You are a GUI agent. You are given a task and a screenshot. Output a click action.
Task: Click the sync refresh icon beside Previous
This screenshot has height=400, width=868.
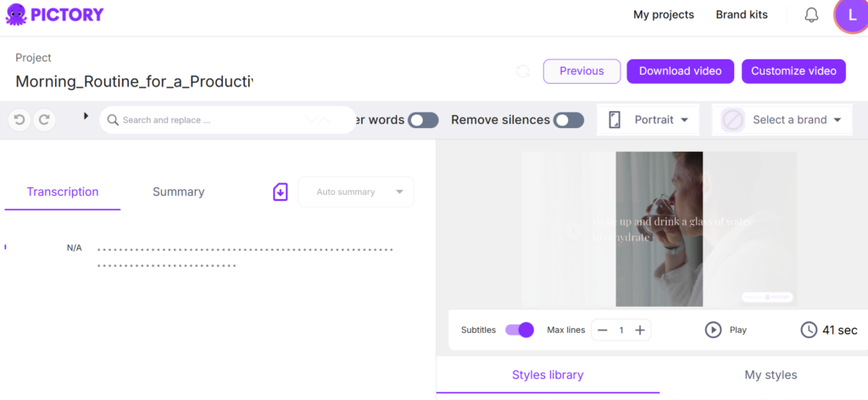523,71
